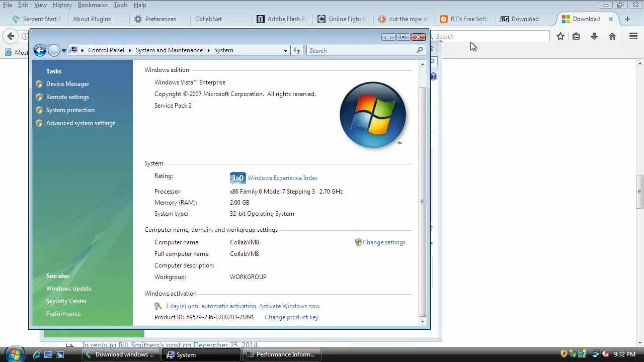
Task: Open Remote settings task link
Action: [67, 97]
